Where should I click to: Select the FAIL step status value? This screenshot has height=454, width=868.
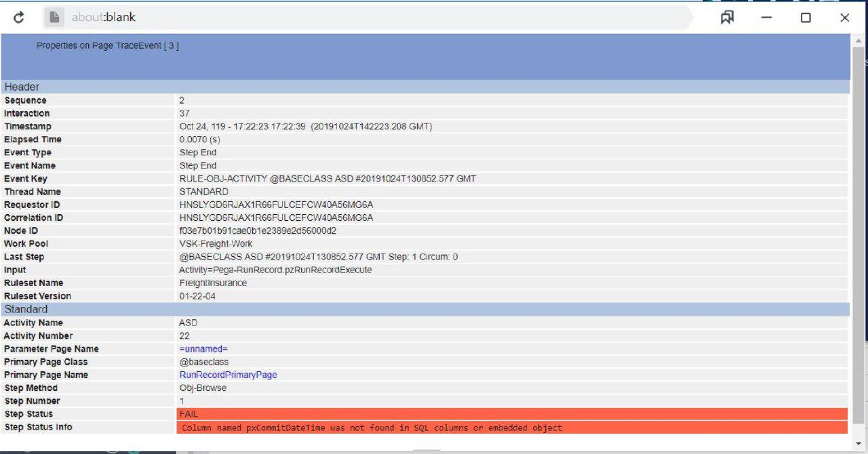click(x=189, y=414)
